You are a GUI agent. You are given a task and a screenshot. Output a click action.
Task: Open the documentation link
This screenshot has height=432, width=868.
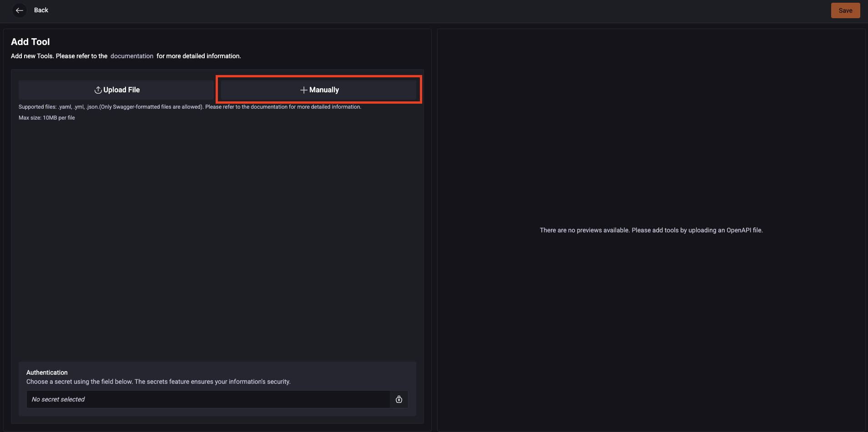click(131, 56)
